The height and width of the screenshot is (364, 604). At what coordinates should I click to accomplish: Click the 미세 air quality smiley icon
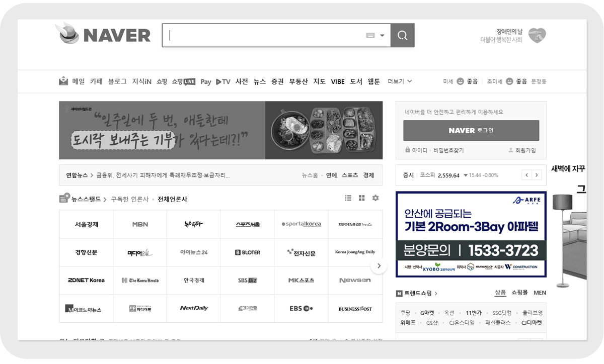(460, 81)
